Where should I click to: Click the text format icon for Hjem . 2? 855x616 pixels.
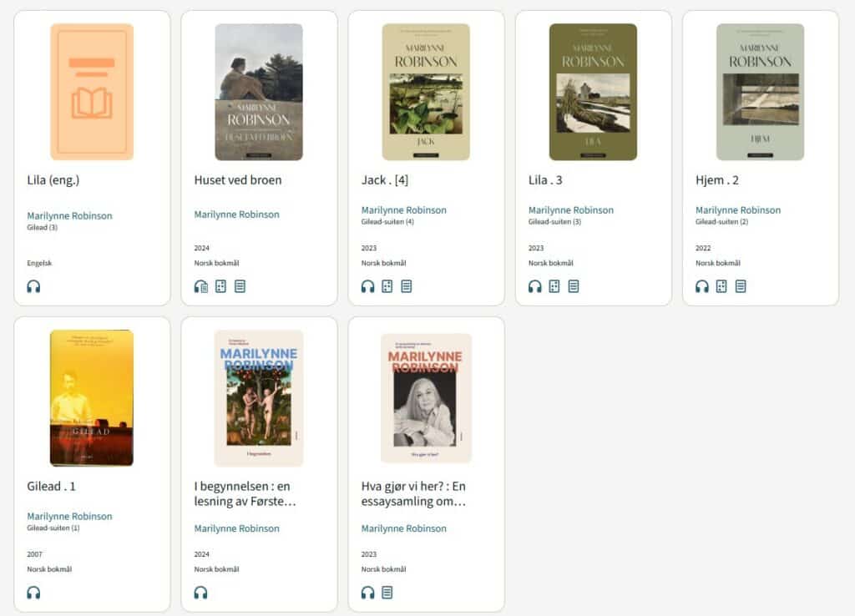tap(741, 286)
